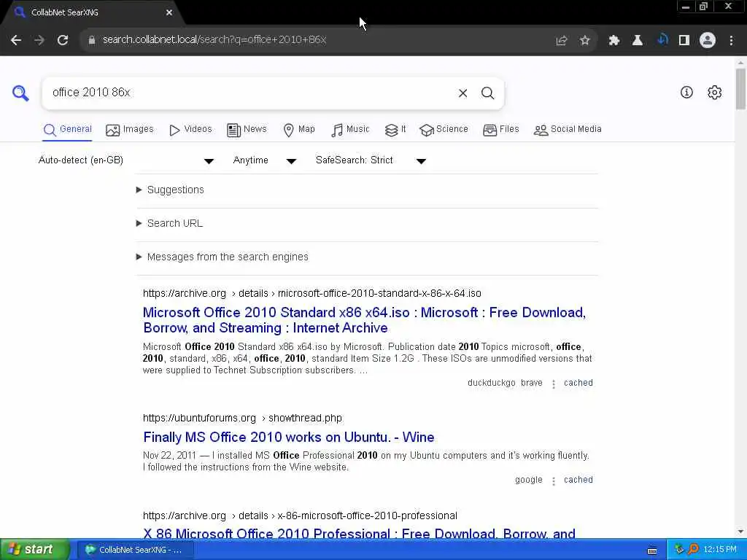Open the Chrome profile avatar
Viewport: 747px width, 560px height.
pos(708,40)
